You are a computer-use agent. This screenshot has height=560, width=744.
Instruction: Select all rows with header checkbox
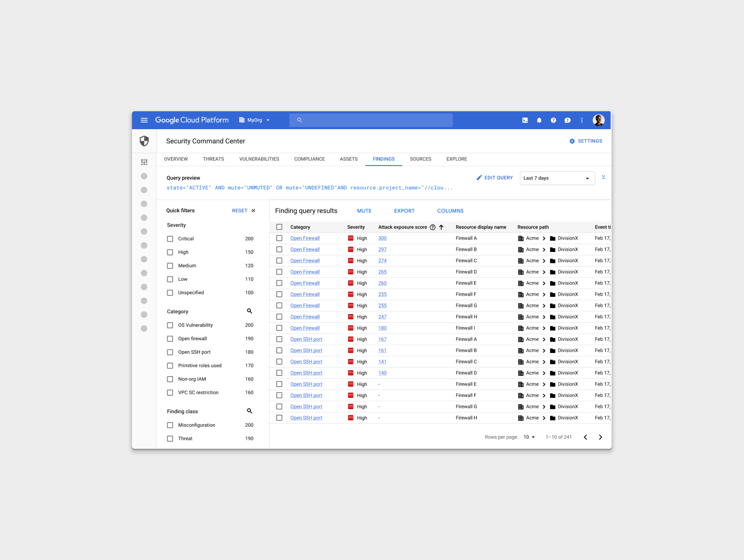coord(279,227)
